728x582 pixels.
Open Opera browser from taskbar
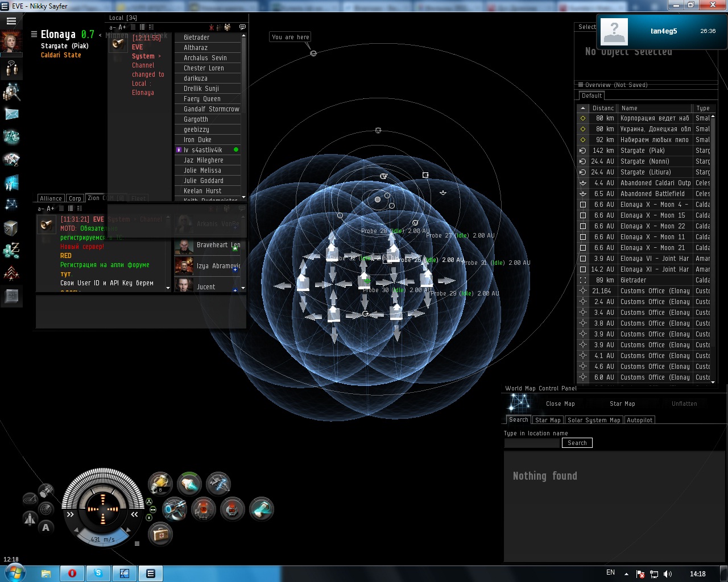click(x=72, y=573)
